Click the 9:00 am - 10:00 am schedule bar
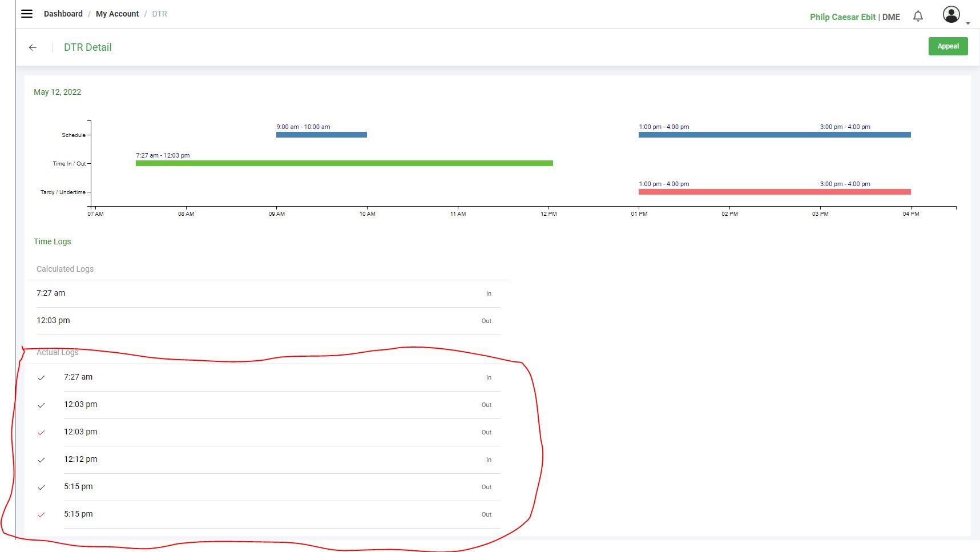Screen dimensions: 980x552 click(x=321, y=135)
